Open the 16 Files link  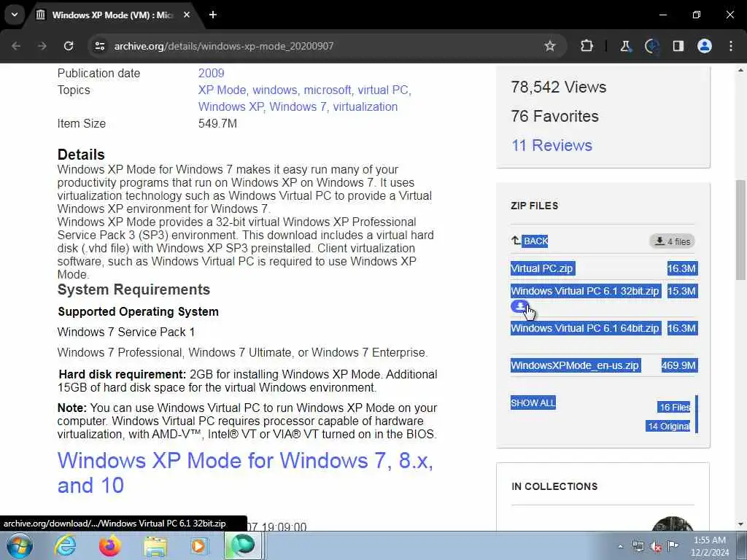click(674, 407)
